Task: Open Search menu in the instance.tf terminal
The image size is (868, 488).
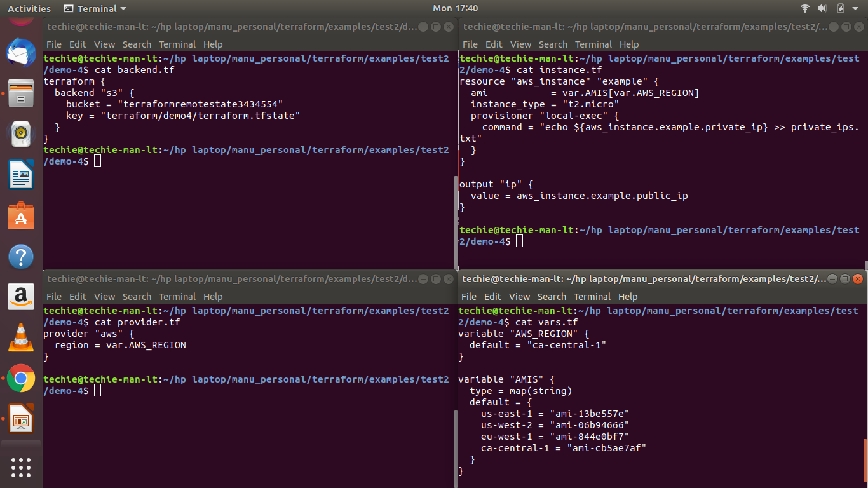Action: [x=553, y=44]
